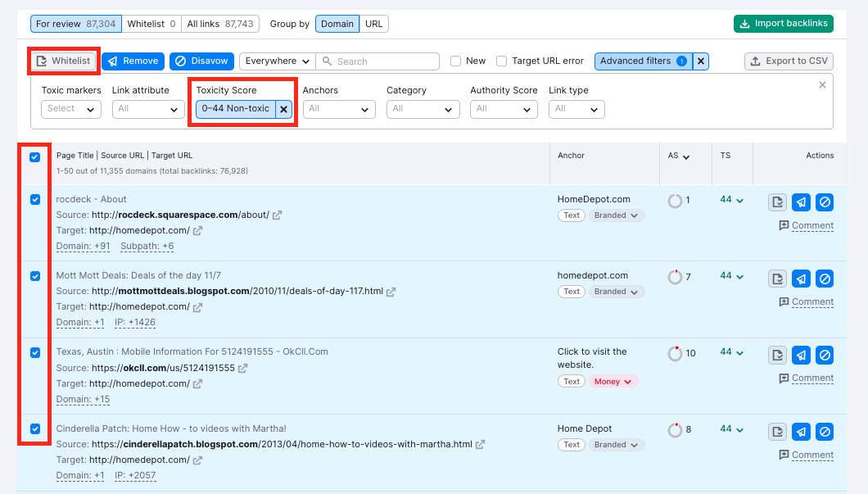Open external link icon for okcll.com source URL

coord(242,369)
